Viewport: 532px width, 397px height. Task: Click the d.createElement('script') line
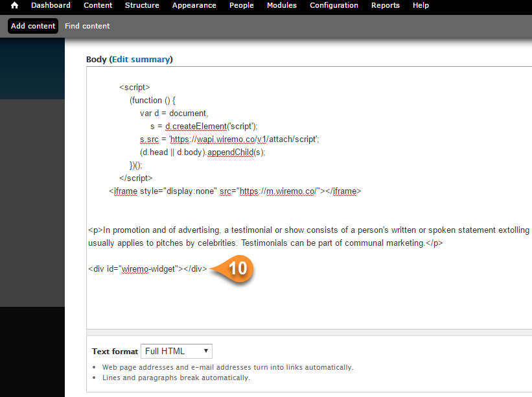[204, 126]
